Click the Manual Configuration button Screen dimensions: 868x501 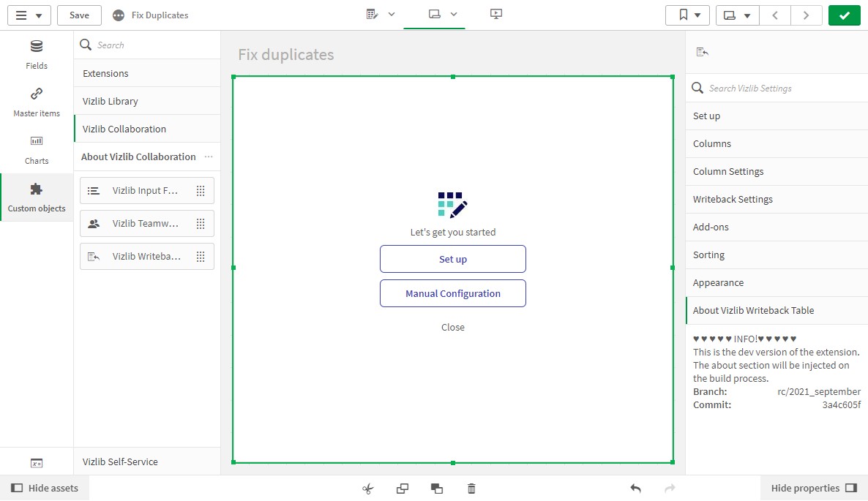[453, 293]
